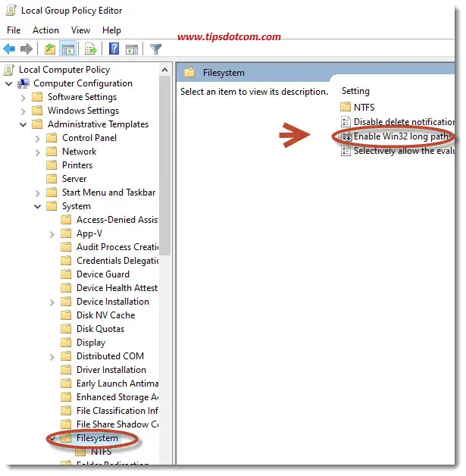Image resolution: width=466 pixels, height=476 pixels.
Task: Click the Printers folder icon
Action: (x=52, y=165)
